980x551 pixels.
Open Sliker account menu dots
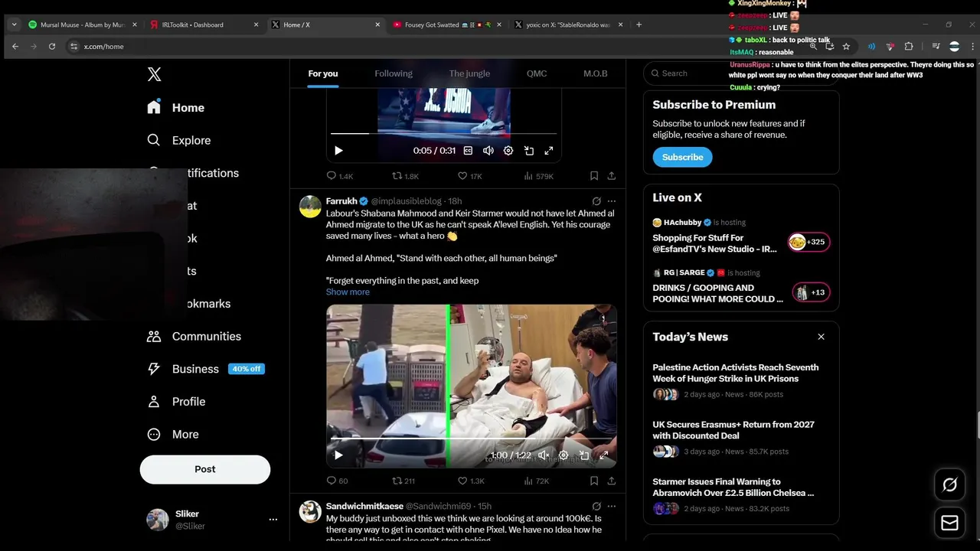(x=273, y=520)
